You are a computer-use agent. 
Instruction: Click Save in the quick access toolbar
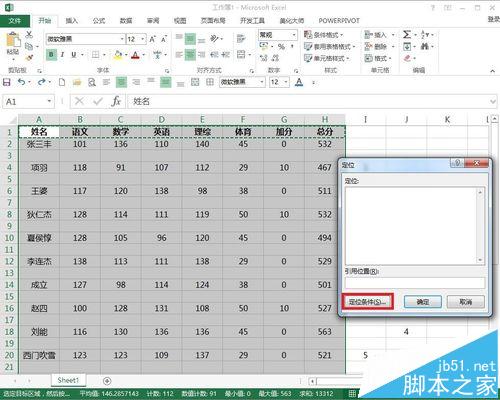click(x=7, y=82)
